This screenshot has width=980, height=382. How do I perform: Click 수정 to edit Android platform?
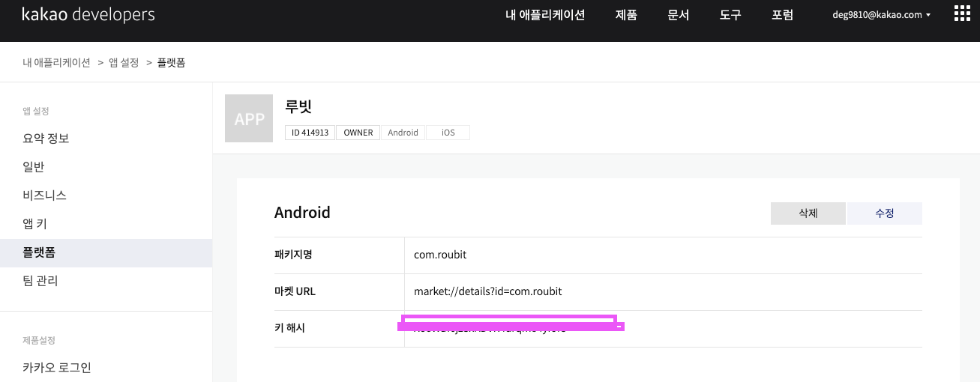pyautogui.click(x=885, y=213)
